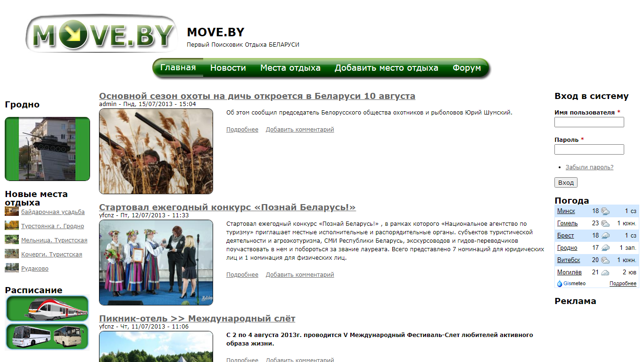Select Добавить место отдыха menu item

(x=387, y=68)
